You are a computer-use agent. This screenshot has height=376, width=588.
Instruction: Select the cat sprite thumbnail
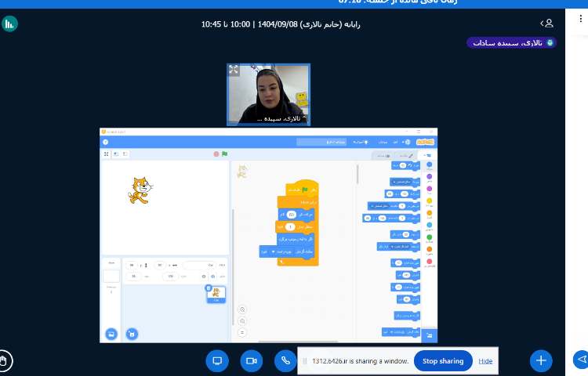[x=215, y=294]
